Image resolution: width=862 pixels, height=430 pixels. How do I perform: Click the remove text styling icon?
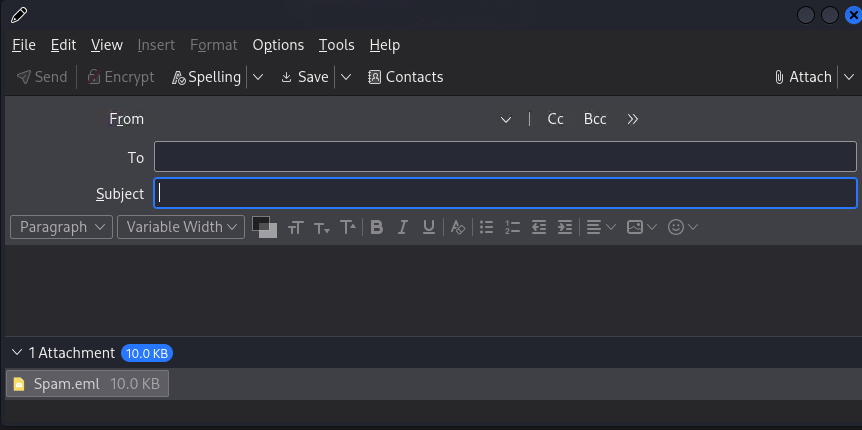coord(458,227)
